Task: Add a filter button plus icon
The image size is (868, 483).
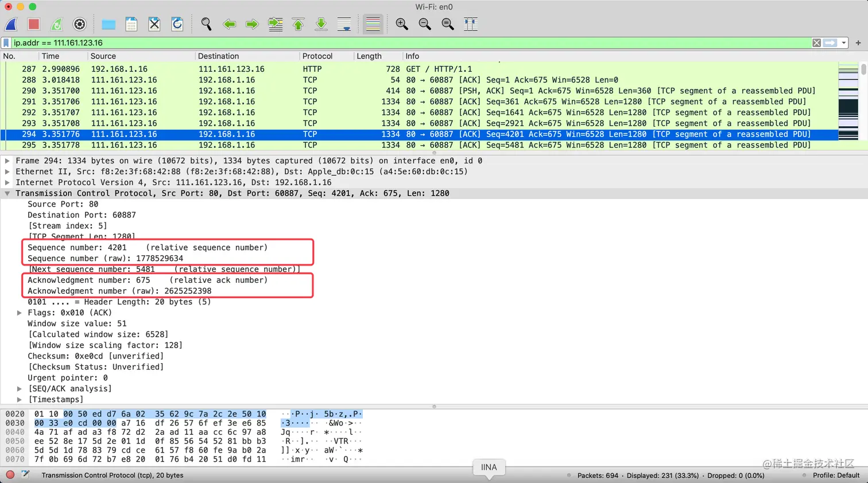Action: click(858, 43)
